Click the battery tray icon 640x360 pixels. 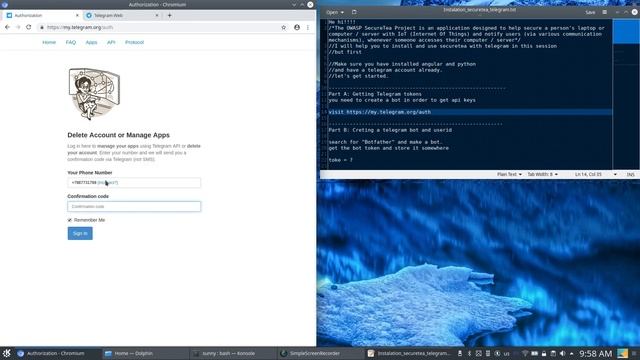[534, 353]
